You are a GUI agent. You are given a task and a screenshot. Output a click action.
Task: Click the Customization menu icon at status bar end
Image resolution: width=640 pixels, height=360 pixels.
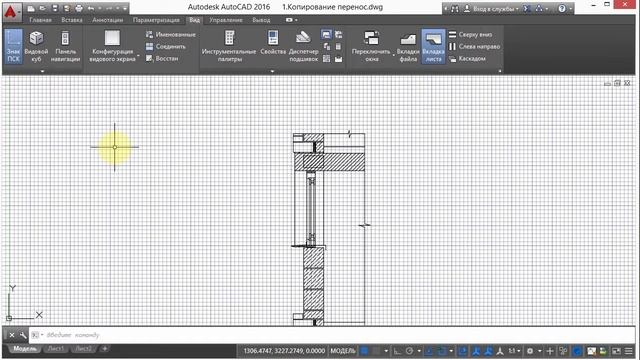629,351
